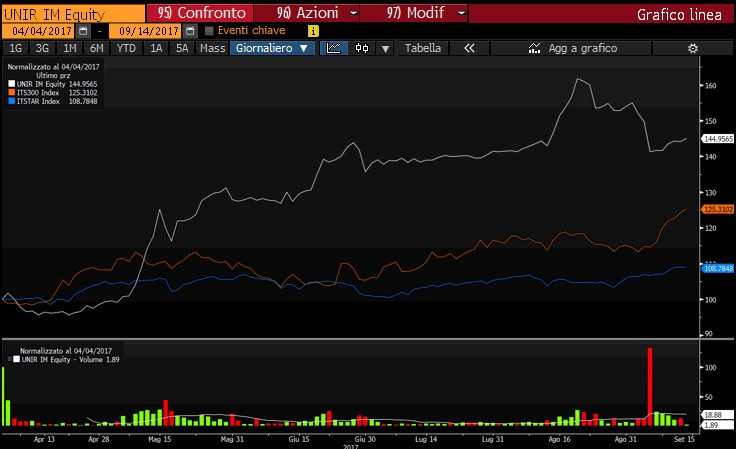Click the Grafico linea title
The image size is (736, 449).
click(x=679, y=15)
